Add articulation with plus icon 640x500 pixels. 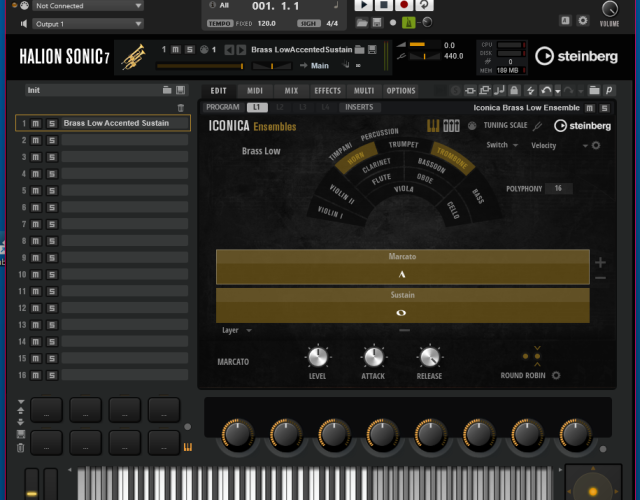click(600, 262)
